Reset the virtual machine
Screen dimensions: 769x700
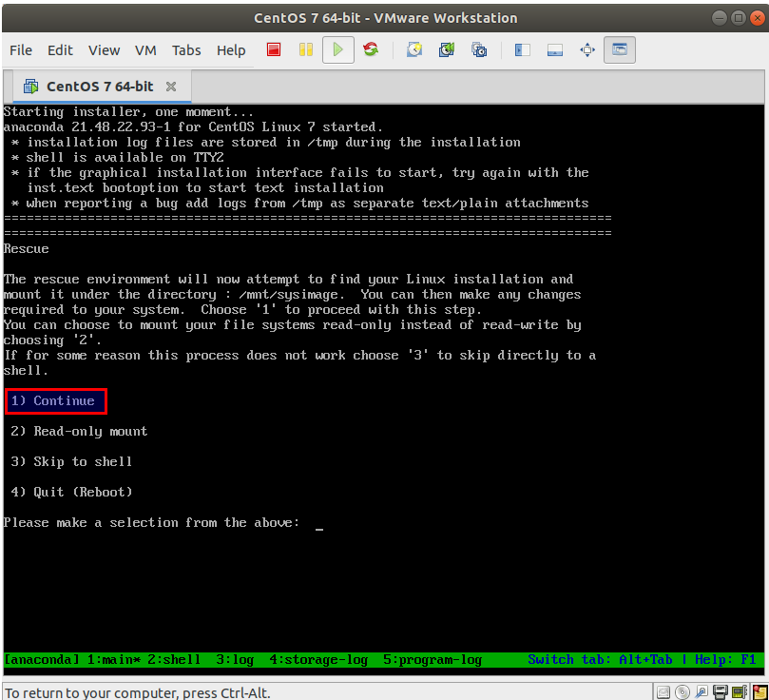(371, 51)
